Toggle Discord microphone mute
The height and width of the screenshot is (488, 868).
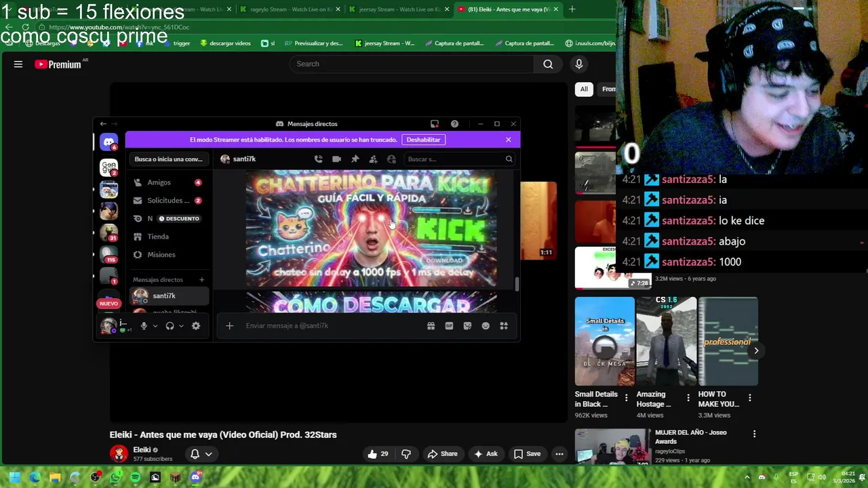coord(144,326)
